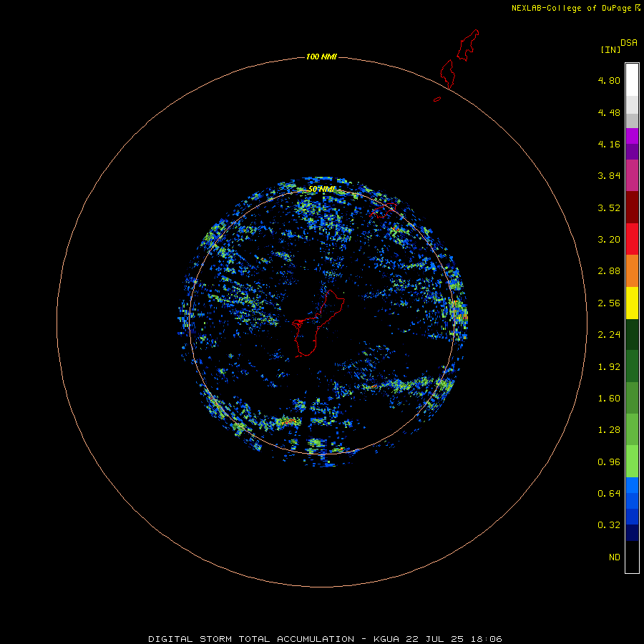Image resolution: width=644 pixels, height=644 pixels.
Task: Select the lightest green legend swatch
Action: pyautogui.click(x=632, y=462)
